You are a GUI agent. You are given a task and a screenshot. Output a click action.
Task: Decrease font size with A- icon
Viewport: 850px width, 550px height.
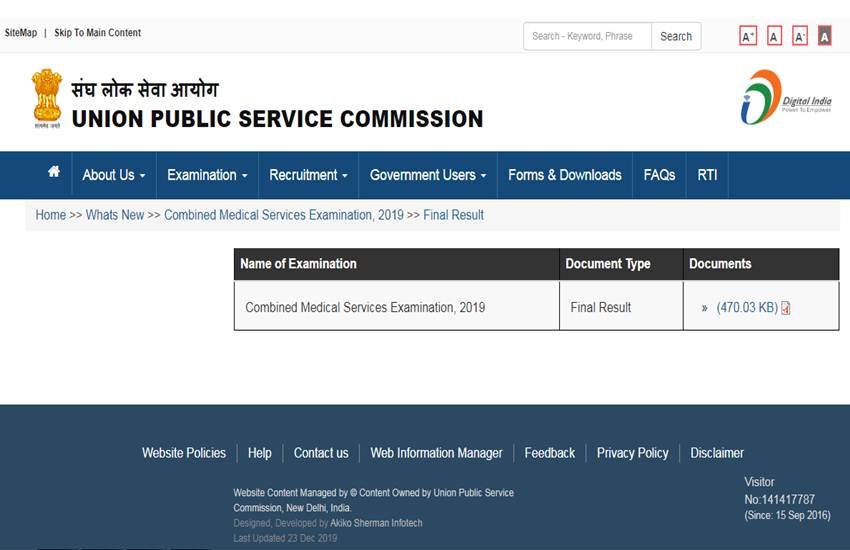799,37
